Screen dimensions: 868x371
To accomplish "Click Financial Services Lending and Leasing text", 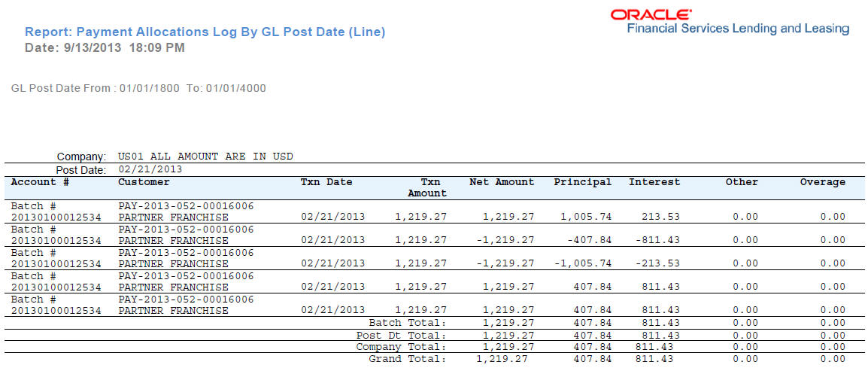I will point(739,29).
